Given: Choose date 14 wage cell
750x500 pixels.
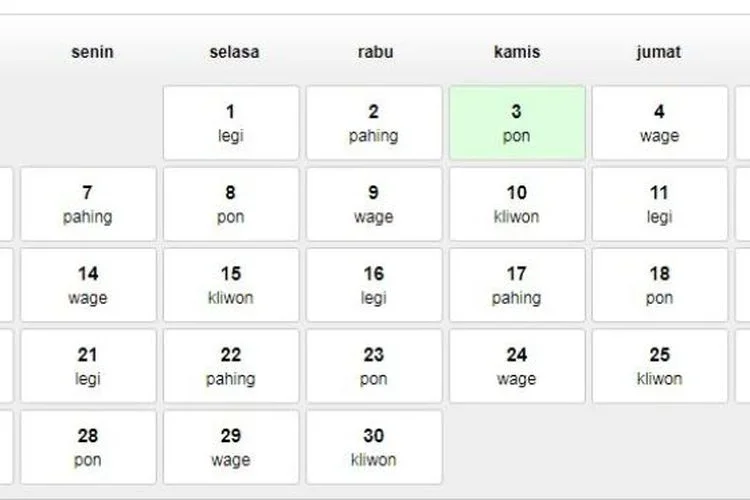Looking at the screenshot, I should [x=88, y=285].
